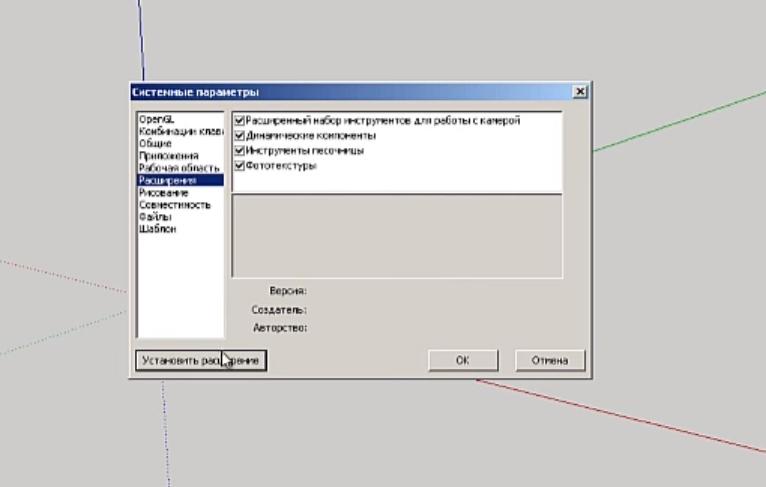
Task: Select the Файлы category
Action: pyautogui.click(x=155, y=217)
